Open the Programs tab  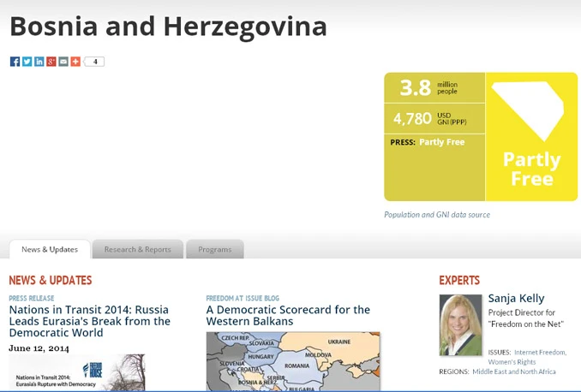pyautogui.click(x=215, y=249)
